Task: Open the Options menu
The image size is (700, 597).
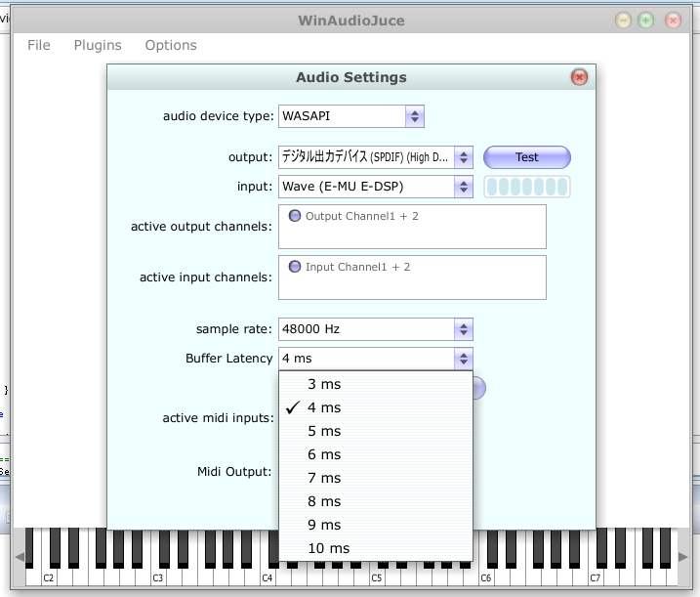Action: pos(171,45)
